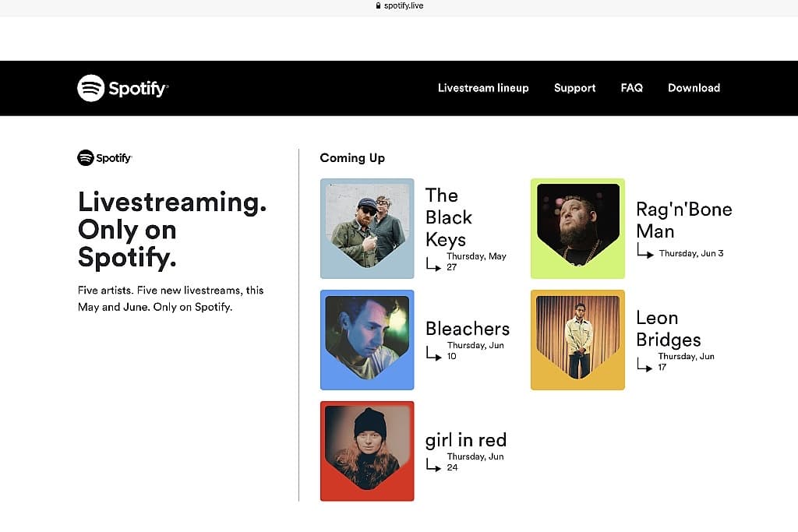This screenshot has width=798, height=532.
Task: Click the Spotify logo in the black header
Action: tap(122, 88)
